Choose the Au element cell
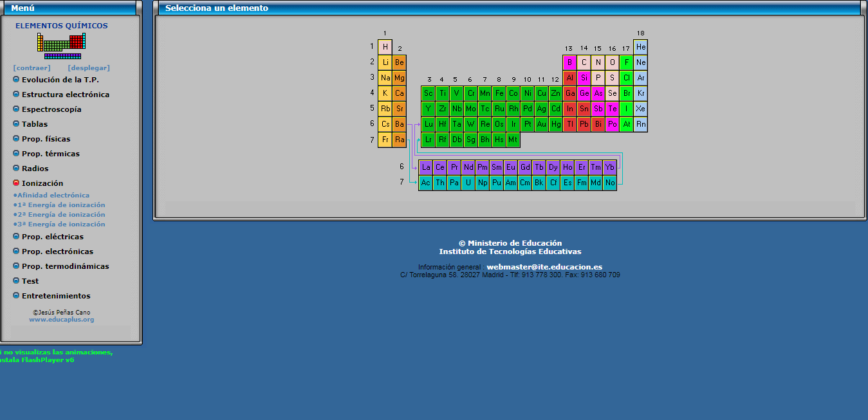868x420 pixels. pos(542,124)
